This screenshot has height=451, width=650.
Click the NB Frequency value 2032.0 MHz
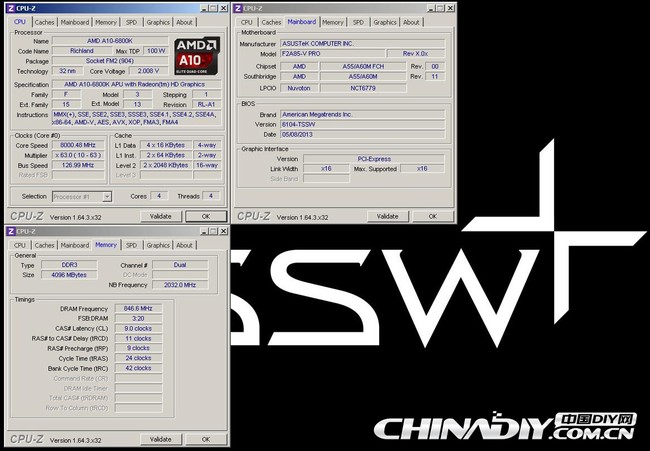tap(180, 285)
